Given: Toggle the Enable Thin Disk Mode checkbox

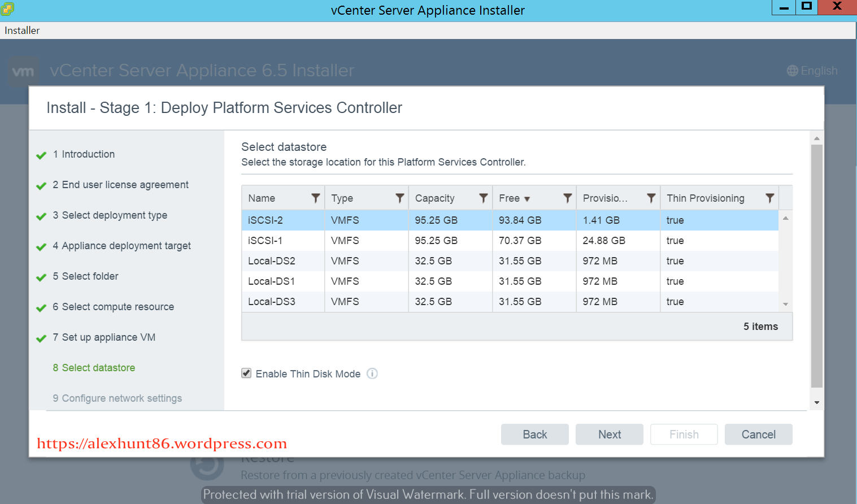Looking at the screenshot, I should (246, 373).
